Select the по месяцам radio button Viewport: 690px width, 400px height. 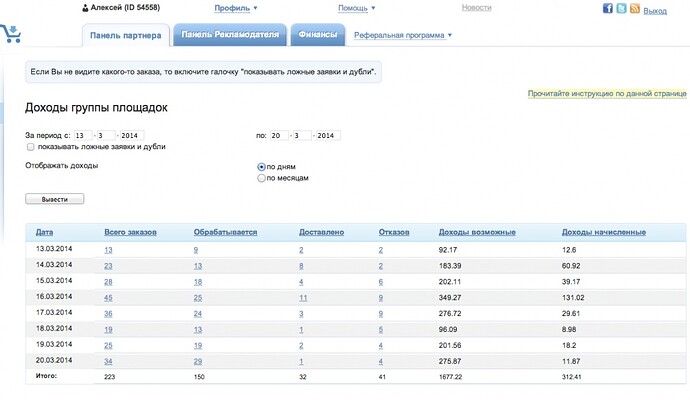click(x=261, y=178)
